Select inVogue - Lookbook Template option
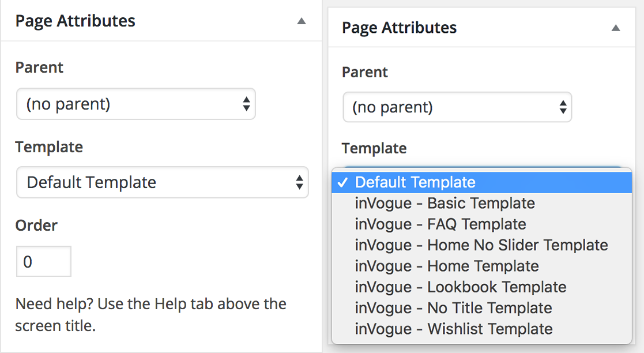Viewport: 644px width, 353px height. tap(461, 287)
